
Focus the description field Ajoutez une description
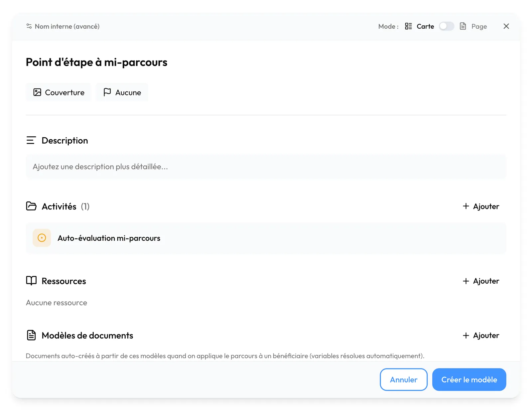[x=266, y=167]
